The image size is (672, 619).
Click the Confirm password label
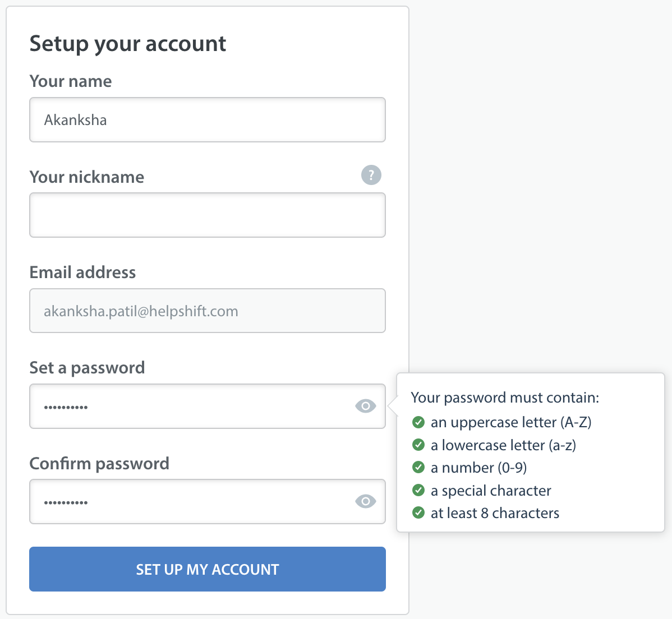(x=99, y=464)
